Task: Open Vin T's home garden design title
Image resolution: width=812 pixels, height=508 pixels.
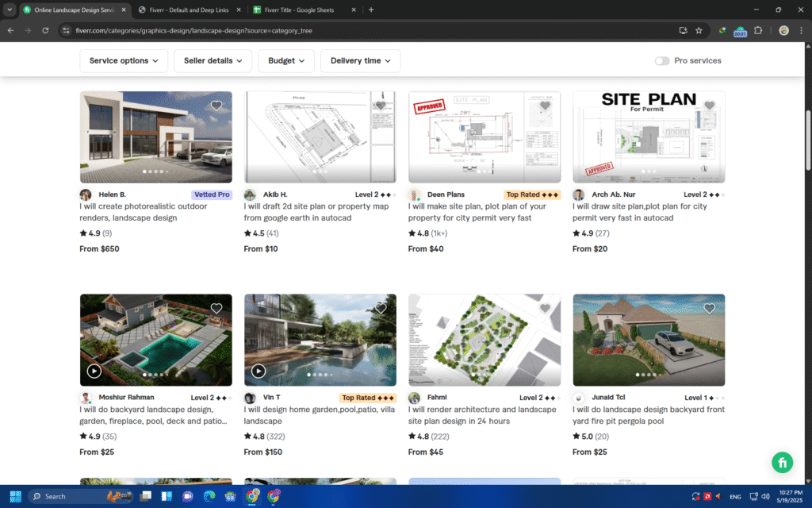Action: point(320,415)
